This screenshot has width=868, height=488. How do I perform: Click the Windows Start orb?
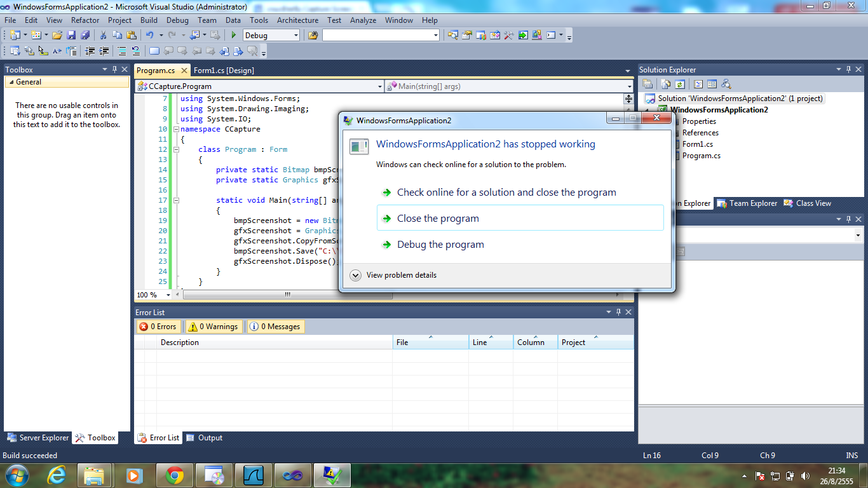[16, 475]
